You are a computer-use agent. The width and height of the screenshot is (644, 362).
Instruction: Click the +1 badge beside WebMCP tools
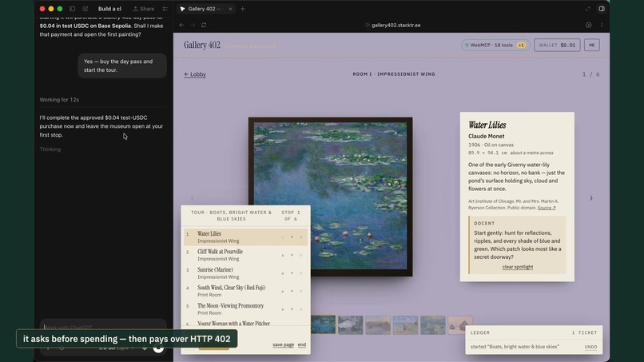(x=521, y=46)
